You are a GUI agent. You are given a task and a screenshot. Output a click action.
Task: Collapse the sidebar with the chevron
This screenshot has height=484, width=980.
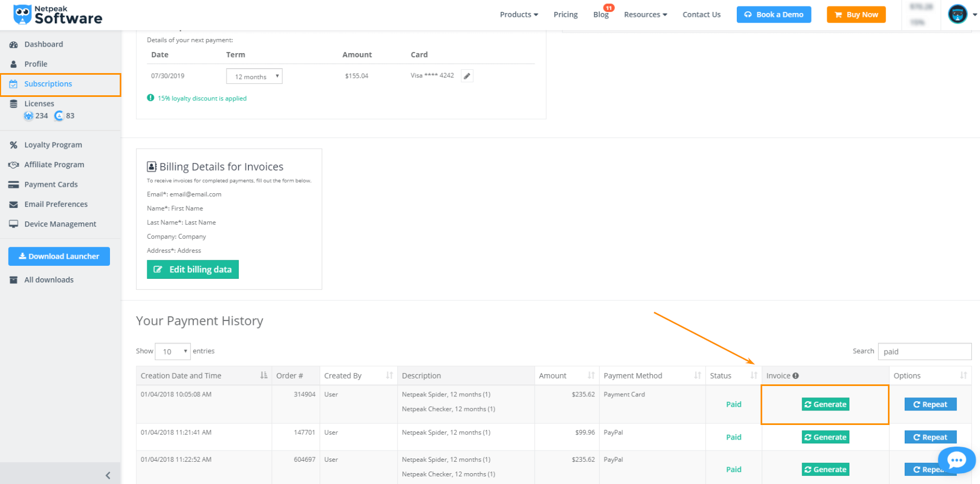tap(108, 475)
